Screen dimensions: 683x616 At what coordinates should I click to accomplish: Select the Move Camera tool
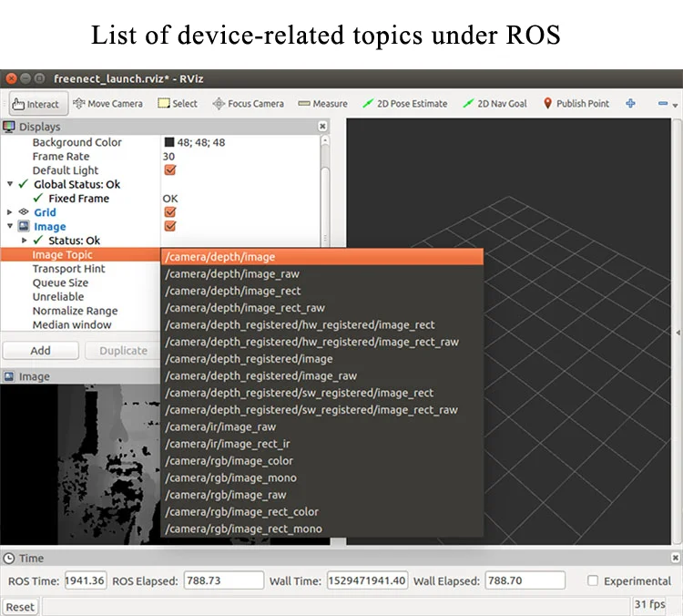point(108,104)
